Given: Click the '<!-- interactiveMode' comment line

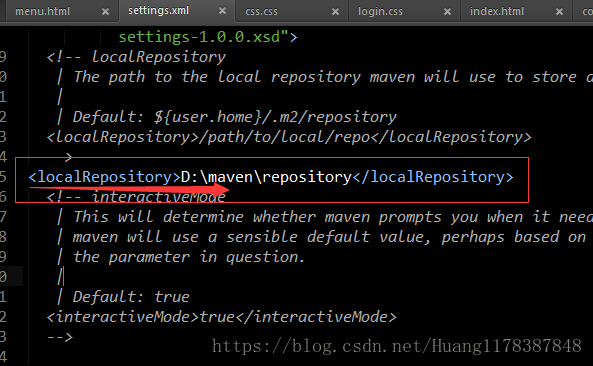Looking at the screenshot, I should (136, 197).
